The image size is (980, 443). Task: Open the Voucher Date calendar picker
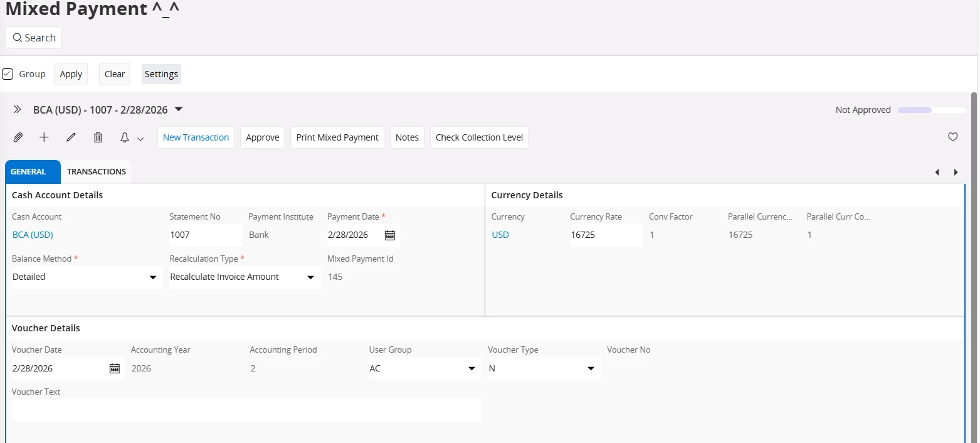tap(115, 368)
